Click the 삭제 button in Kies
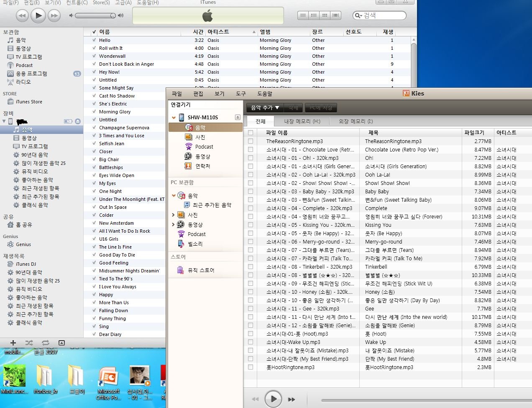This screenshot has height=408, width=532. coord(294,108)
